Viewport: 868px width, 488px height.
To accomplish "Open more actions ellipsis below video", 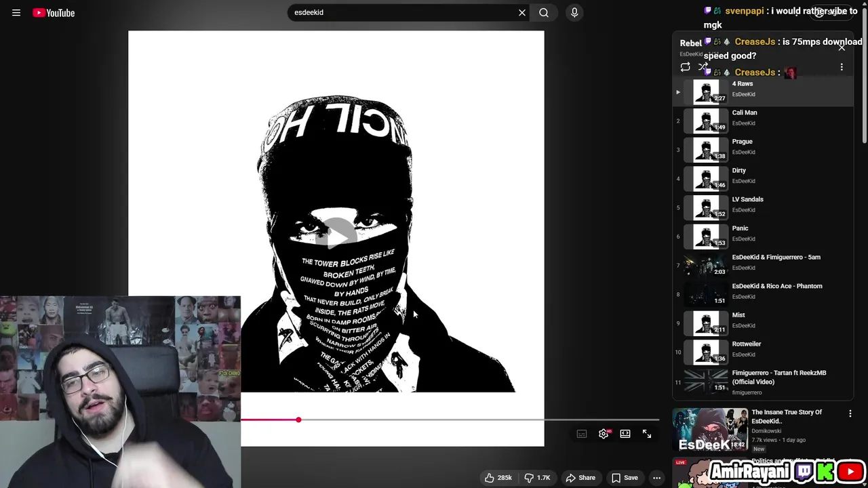I will click(656, 478).
